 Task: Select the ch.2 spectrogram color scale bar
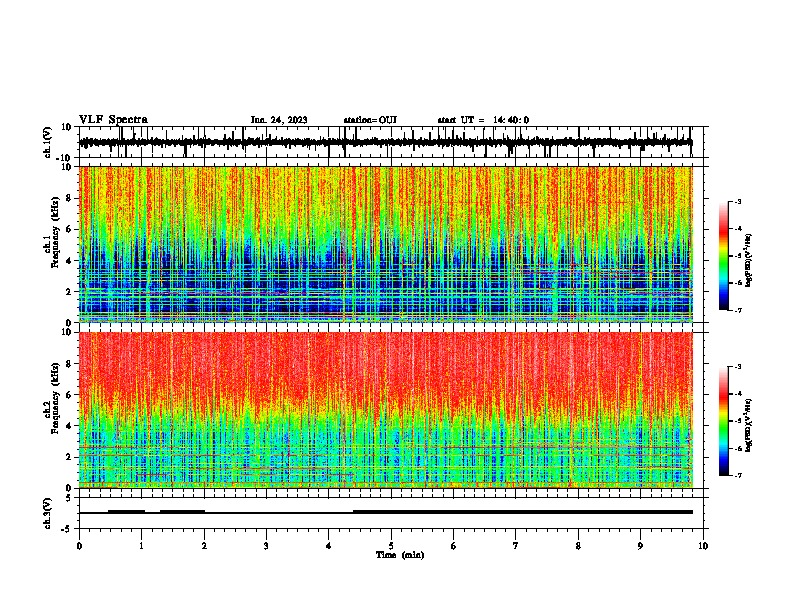(x=723, y=421)
